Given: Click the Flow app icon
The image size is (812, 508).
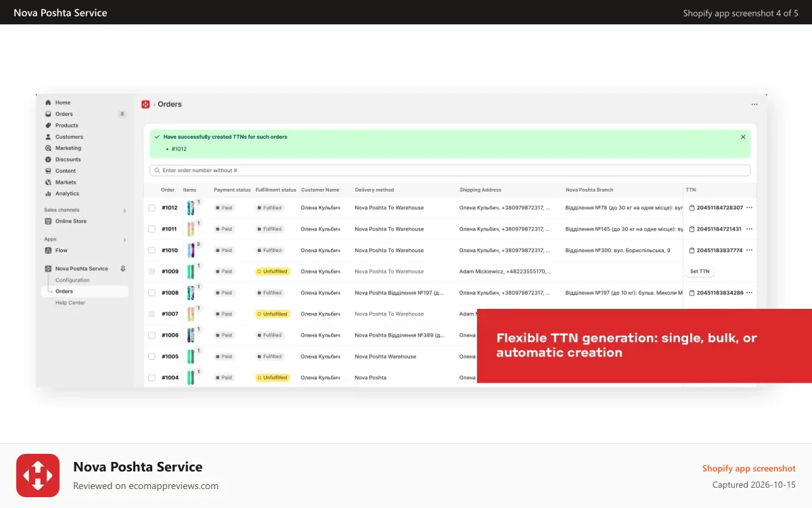Looking at the screenshot, I should coord(48,251).
